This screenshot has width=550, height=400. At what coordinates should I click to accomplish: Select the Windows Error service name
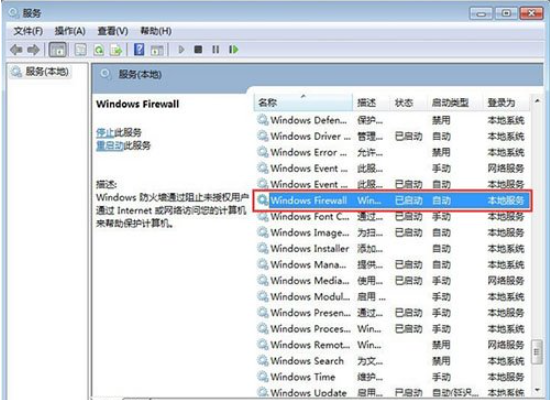309,152
